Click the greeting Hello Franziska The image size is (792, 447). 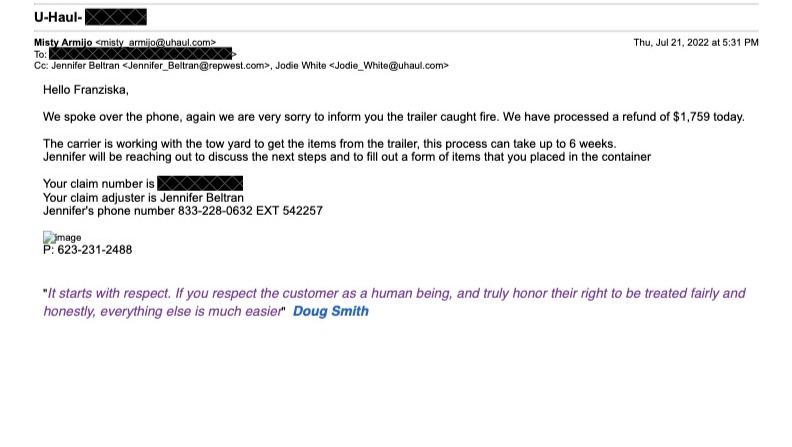tap(86, 90)
